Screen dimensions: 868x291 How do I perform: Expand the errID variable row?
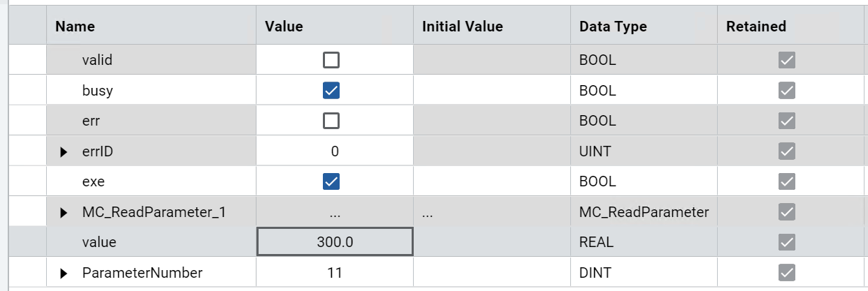coord(64,151)
